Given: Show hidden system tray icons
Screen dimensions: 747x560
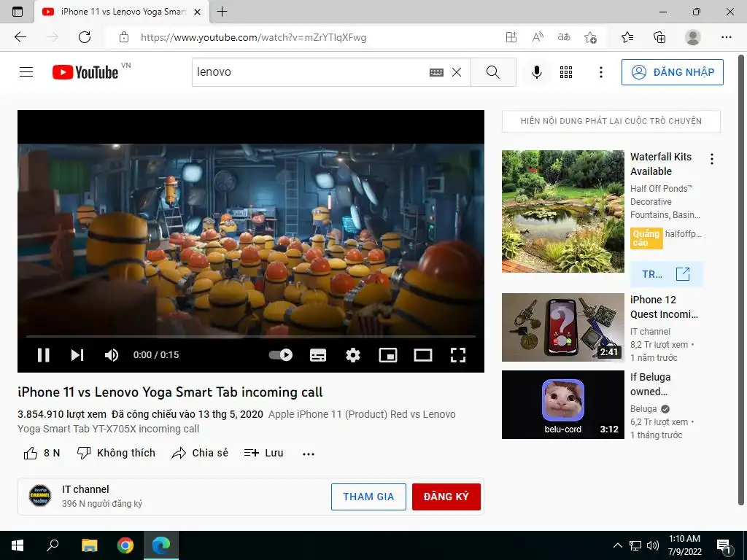Looking at the screenshot, I should (x=617, y=545).
